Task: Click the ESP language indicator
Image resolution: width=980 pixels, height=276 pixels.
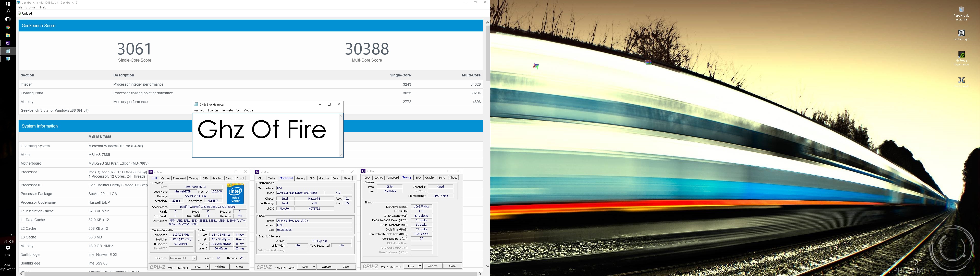Action: [x=8, y=255]
